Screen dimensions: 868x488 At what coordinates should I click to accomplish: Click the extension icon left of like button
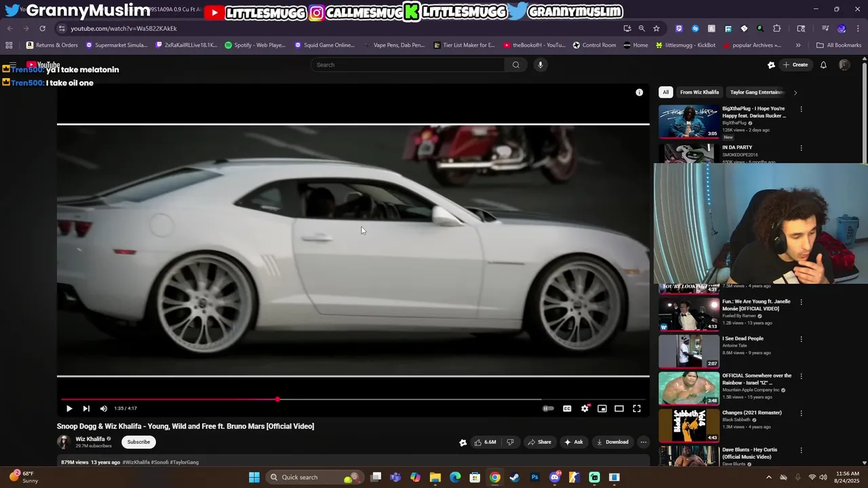click(x=462, y=443)
